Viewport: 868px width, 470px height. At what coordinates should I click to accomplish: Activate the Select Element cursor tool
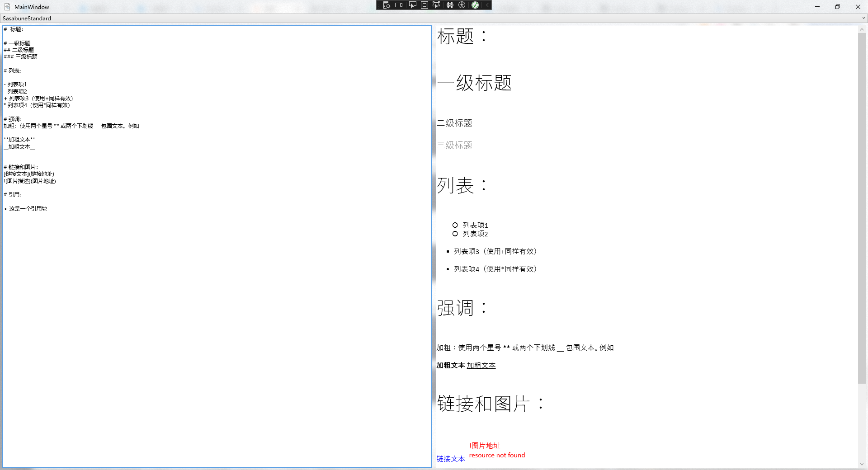point(412,5)
